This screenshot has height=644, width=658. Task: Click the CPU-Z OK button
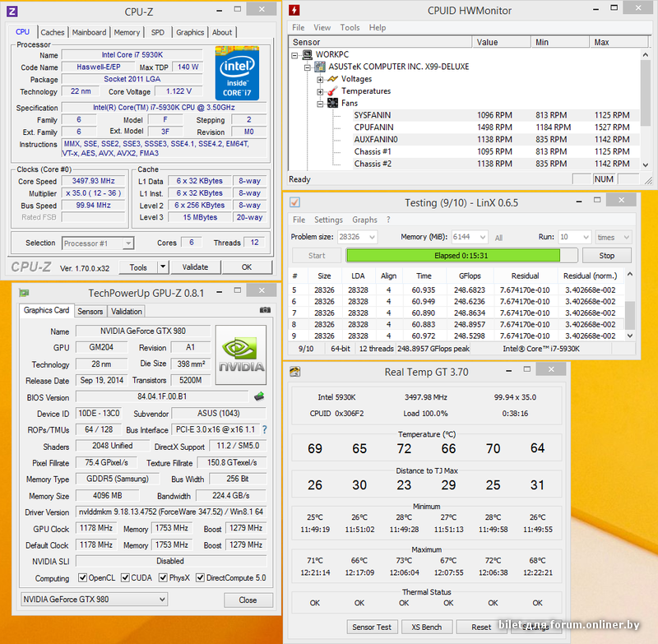[247, 267]
